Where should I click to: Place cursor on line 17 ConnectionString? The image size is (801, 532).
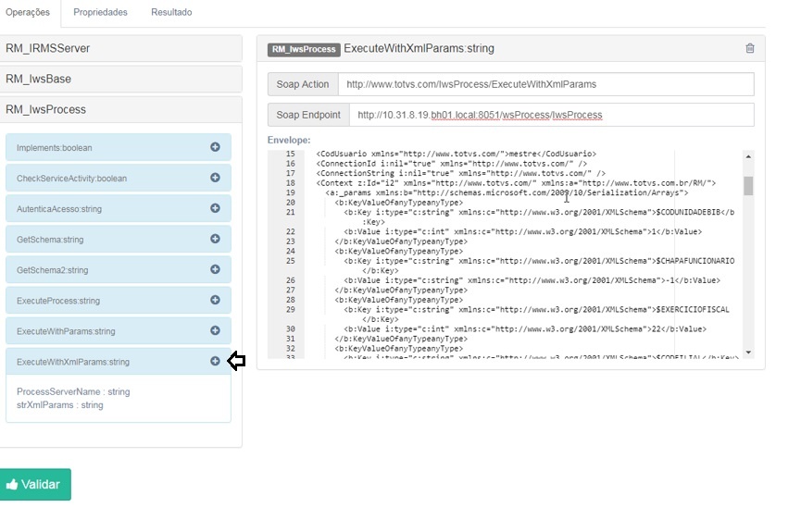[461, 173]
